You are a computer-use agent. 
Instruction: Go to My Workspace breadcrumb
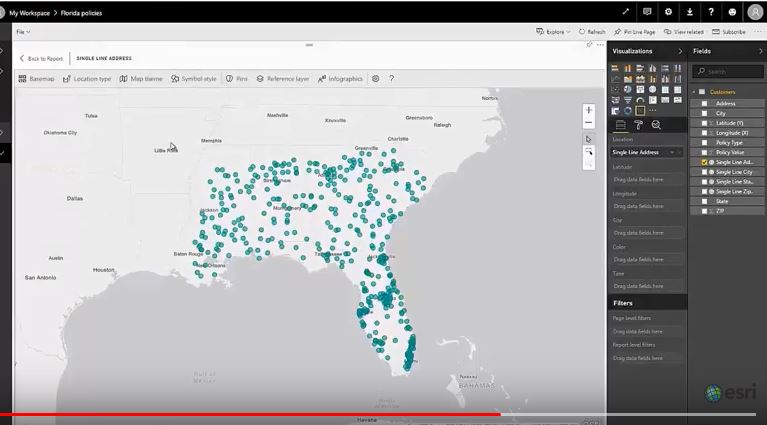pyautogui.click(x=29, y=13)
